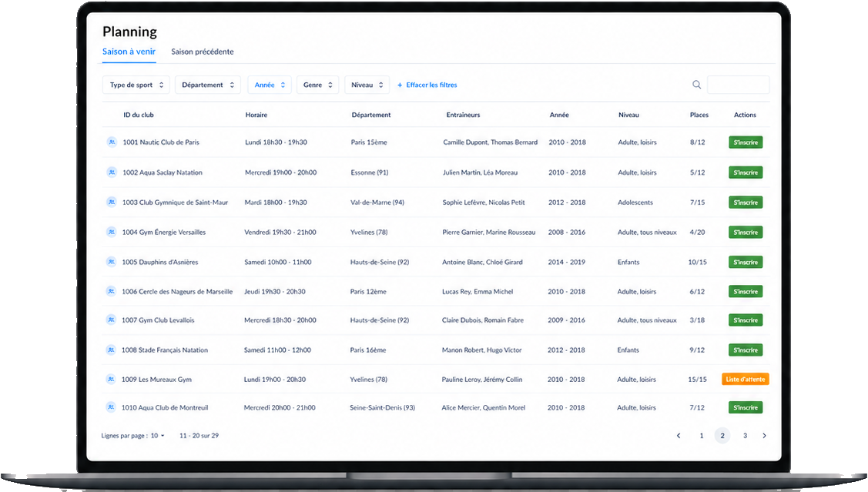Click the Entraîneurs column header
This screenshot has height=492, width=868.
(464, 115)
